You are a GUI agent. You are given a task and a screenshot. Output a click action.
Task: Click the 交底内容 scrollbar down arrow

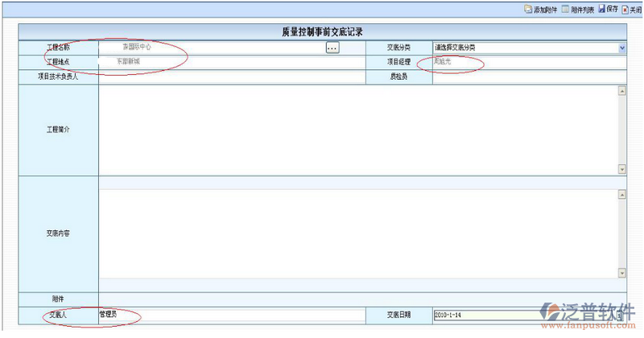(621, 273)
